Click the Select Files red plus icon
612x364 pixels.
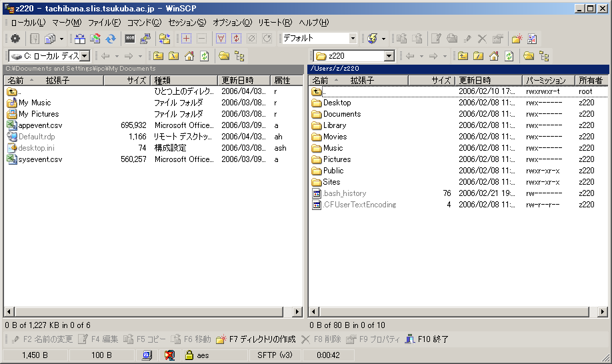[186, 39]
